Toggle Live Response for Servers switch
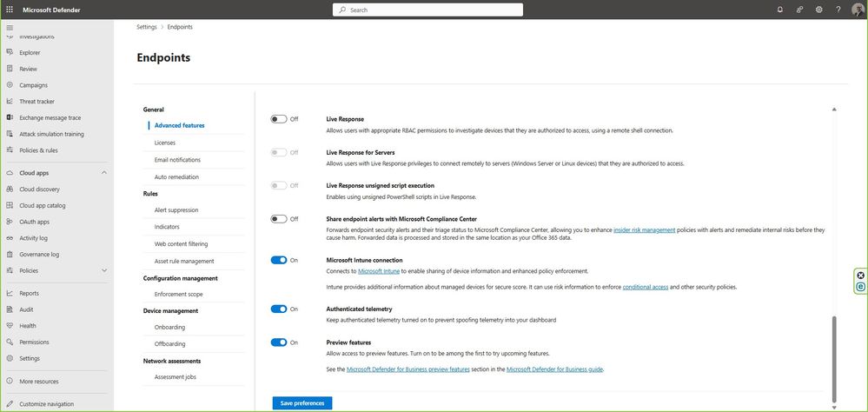 [x=278, y=152]
